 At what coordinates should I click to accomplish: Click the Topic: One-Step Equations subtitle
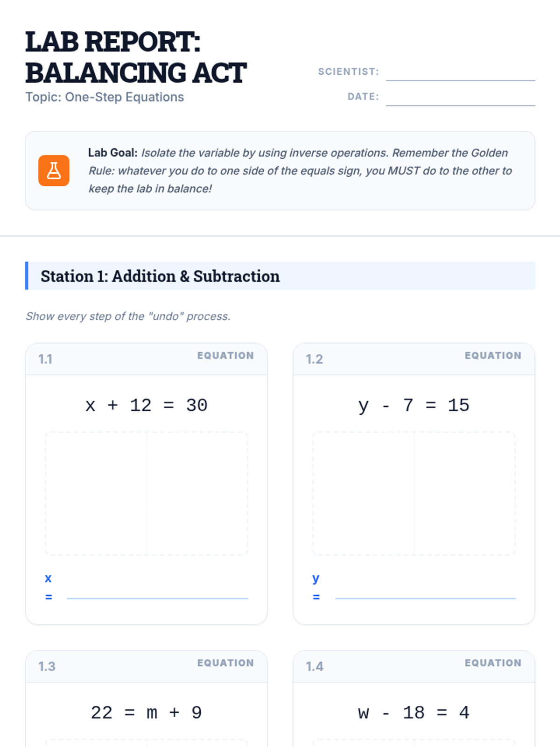(105, 97)
